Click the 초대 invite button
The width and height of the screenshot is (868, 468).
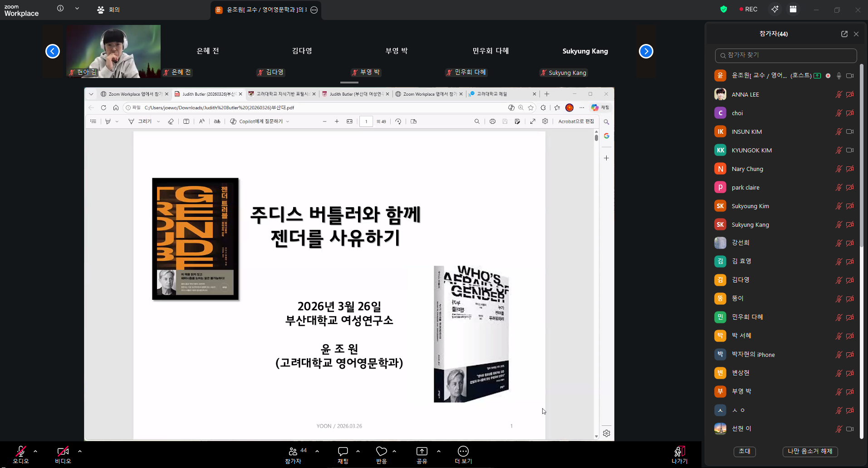click(744, 451)
